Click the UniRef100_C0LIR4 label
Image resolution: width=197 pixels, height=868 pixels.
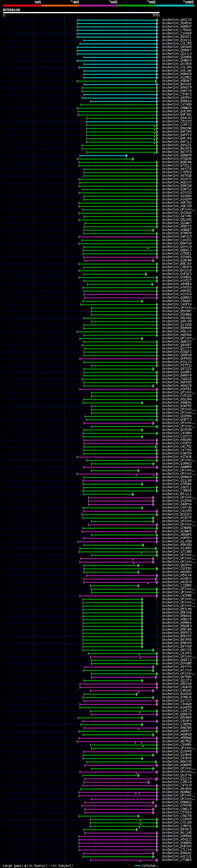176,67
